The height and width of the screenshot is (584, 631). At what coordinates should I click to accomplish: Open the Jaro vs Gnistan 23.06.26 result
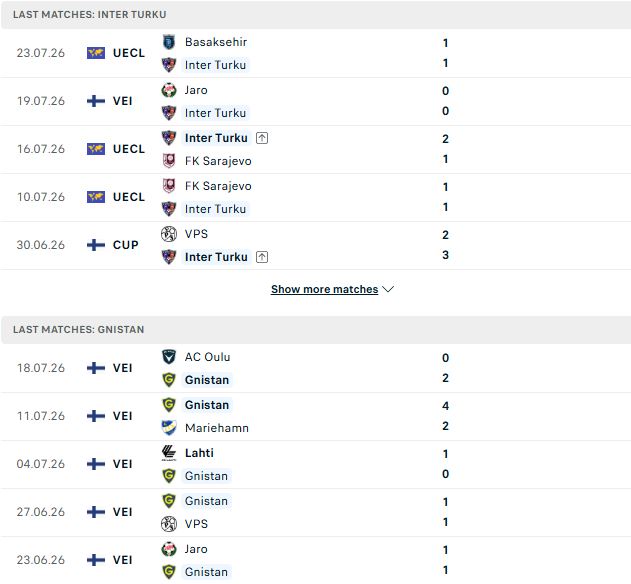tap(316, 560)
